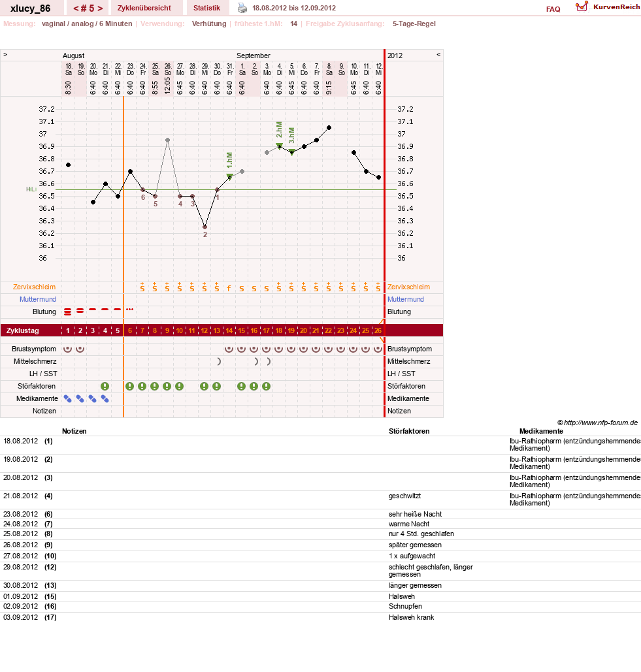Click the date range 18.08.2012 bis 12.09.2012
641x672 pixels.
pos(294,8)
